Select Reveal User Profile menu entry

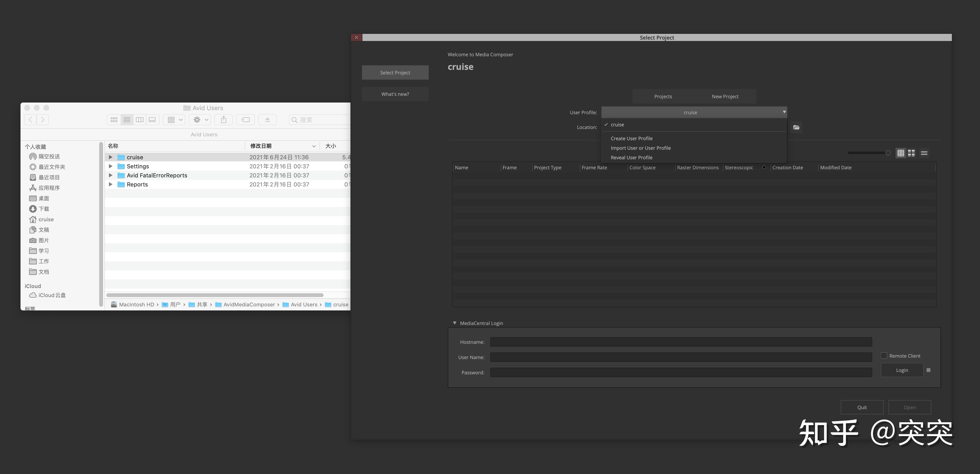[632, 158]
